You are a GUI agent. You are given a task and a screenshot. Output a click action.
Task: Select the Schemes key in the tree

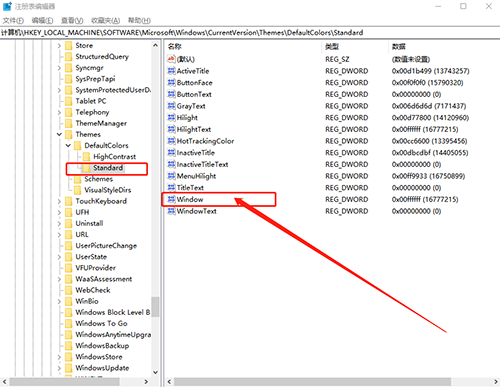98,179
